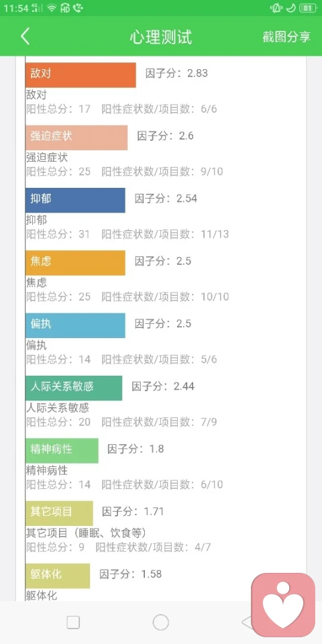Tap the Android recent apps square icon

[x=73, y=623]
